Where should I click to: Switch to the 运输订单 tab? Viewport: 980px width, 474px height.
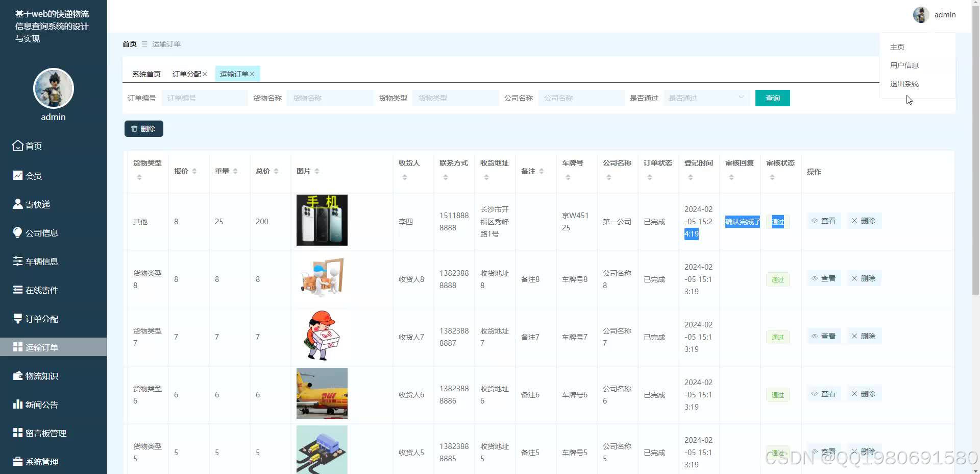(x=234, y=74)
